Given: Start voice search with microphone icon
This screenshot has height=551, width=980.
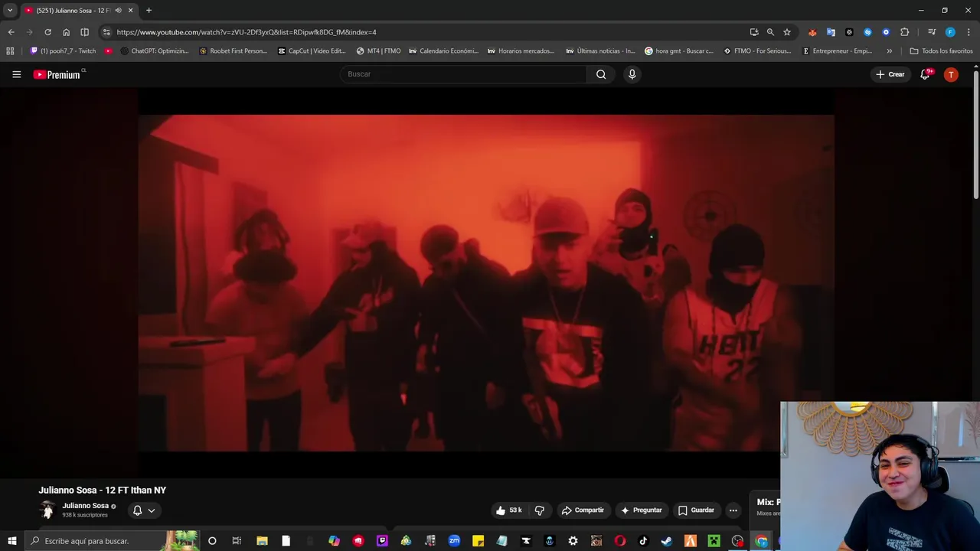Looking at the screenshot, I should pyautogui.click(x=632, y=74).
